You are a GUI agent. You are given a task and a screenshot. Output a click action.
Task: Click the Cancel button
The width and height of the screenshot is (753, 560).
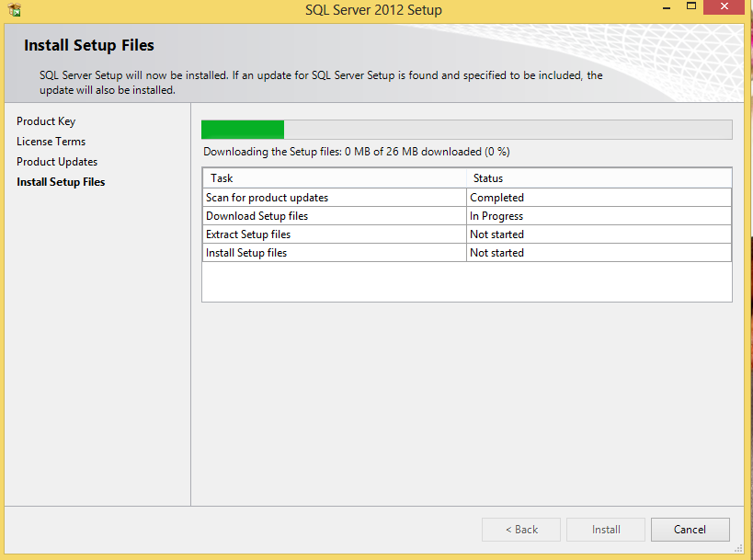pos(690,530)
